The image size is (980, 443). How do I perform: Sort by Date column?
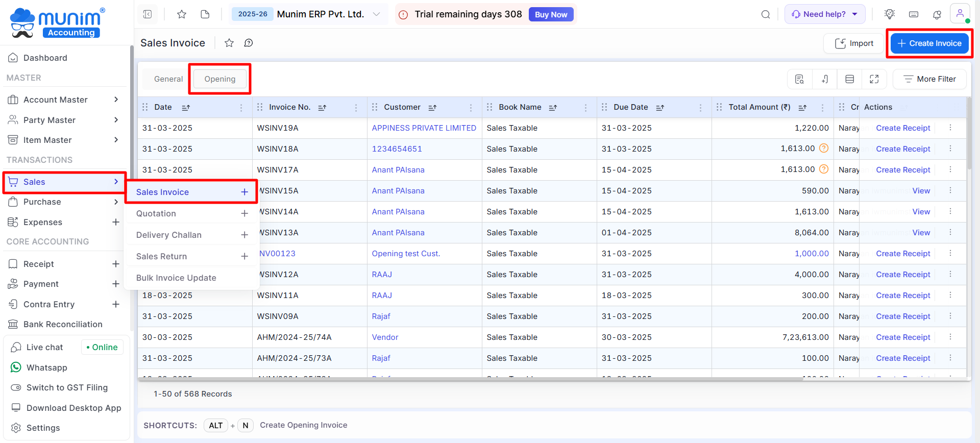click(x=186, y=107)
